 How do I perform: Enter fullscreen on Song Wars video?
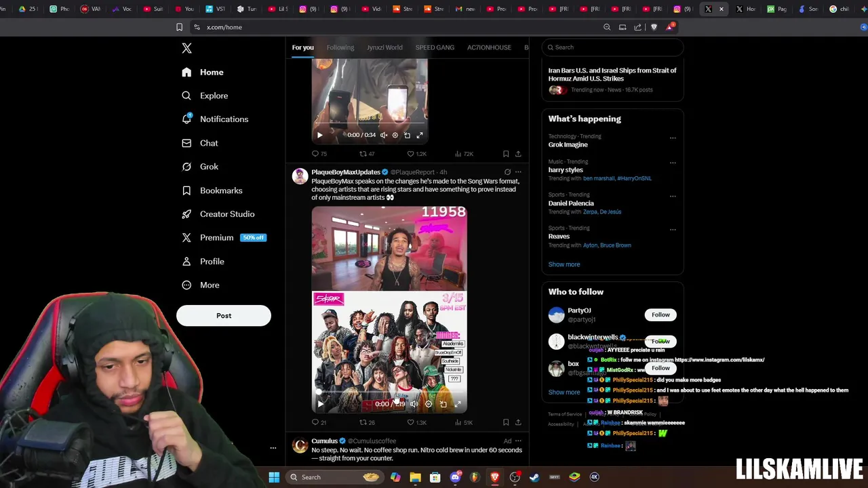click(458, 404)
